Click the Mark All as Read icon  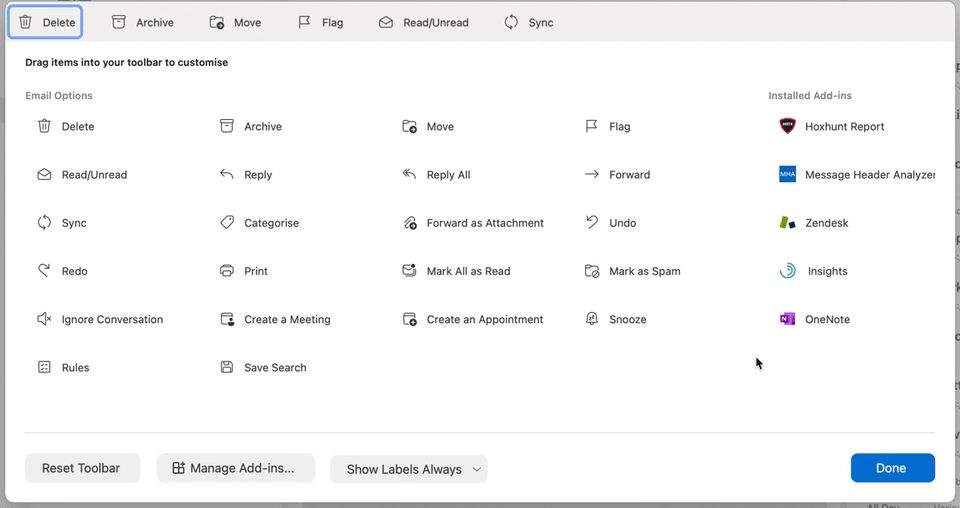[409, 271]
